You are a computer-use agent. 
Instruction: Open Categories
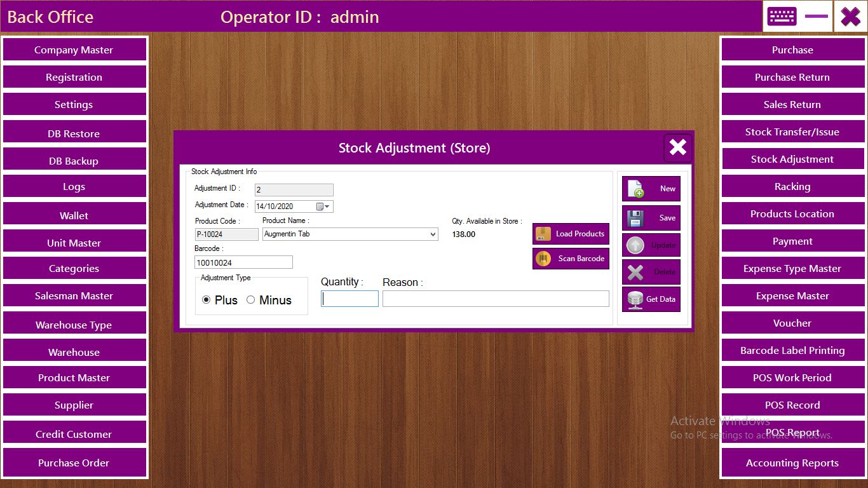click(x=74, y=268)
